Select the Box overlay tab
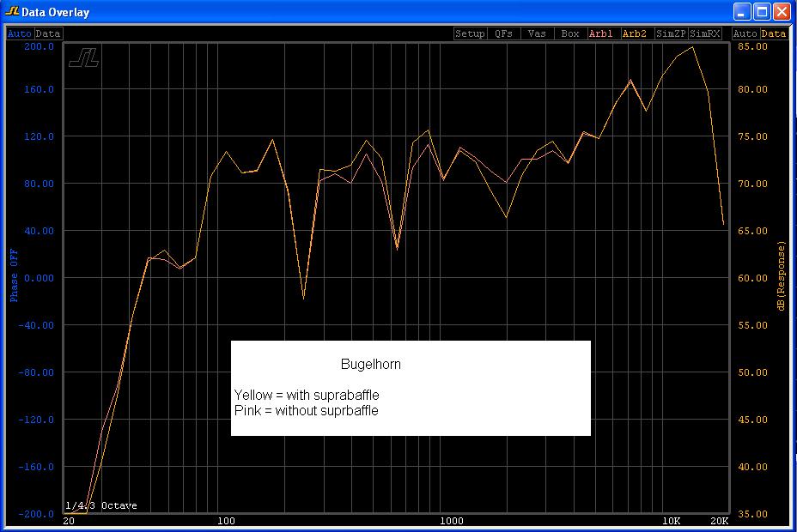 (570, 33)
